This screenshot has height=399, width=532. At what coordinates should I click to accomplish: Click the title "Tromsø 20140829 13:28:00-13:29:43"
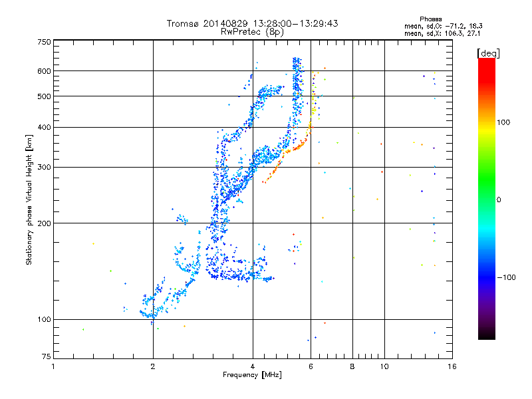click(252, 23)
